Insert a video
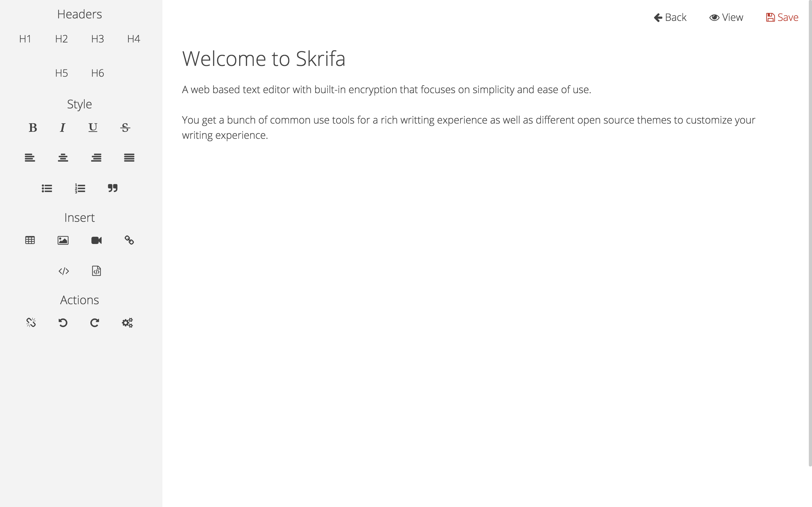The image size is (812, 507). pos(96,240)
